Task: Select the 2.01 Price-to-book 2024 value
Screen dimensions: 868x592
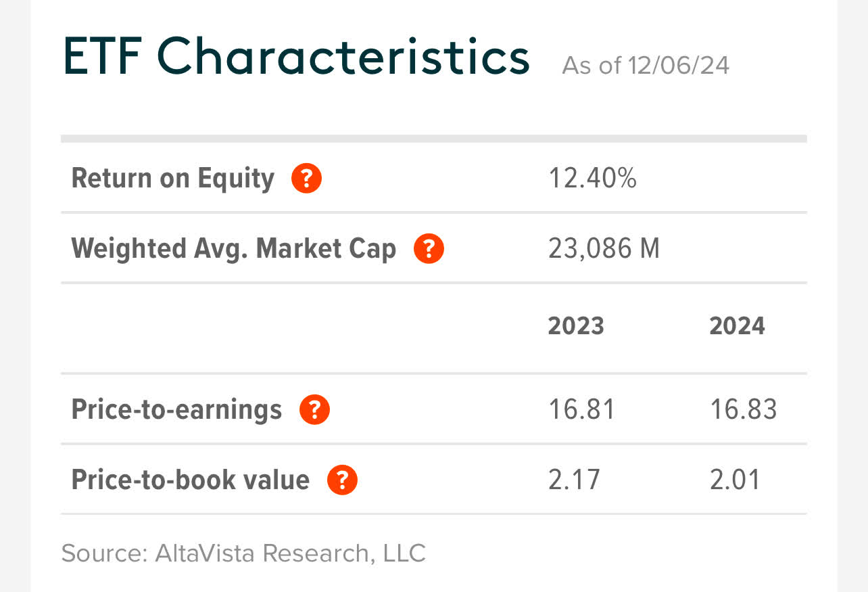Action: click(x=734, y=479)
